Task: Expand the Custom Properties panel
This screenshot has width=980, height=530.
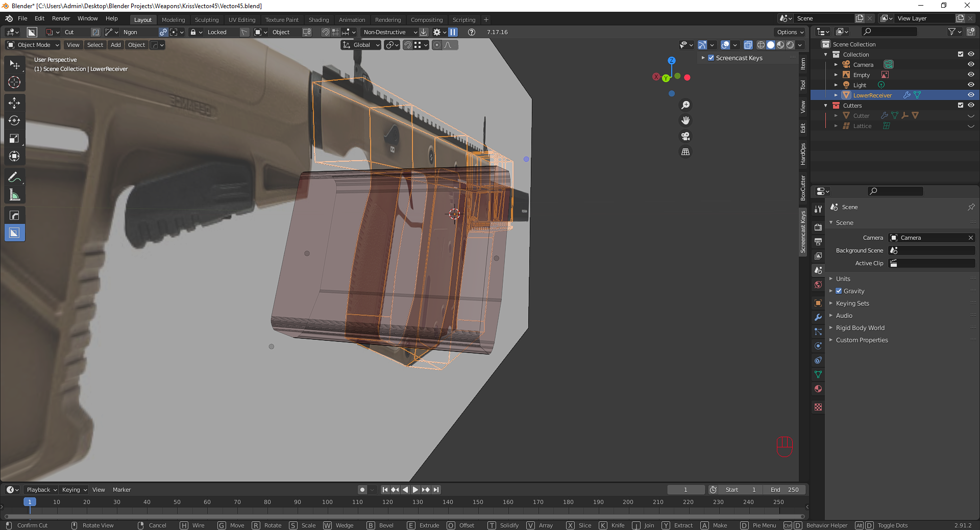Action: pyautogui.click(x=862, y=340)
